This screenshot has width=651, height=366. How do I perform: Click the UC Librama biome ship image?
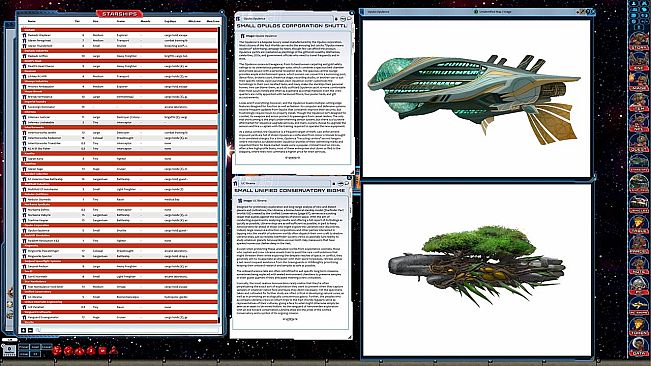tap(477, 266)
